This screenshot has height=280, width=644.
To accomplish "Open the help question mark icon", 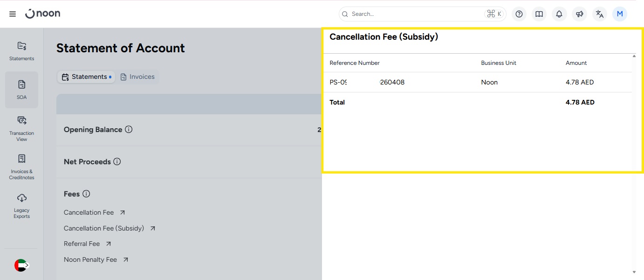I will pos(519,14).
